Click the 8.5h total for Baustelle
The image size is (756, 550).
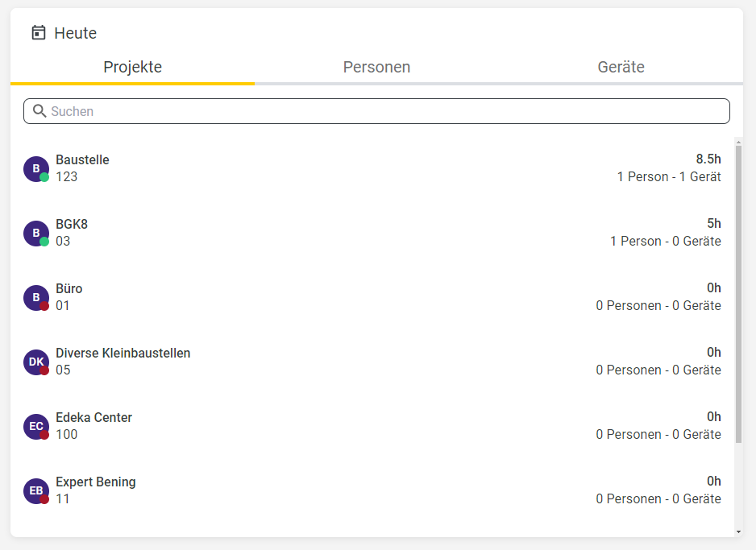pos(708,159)
